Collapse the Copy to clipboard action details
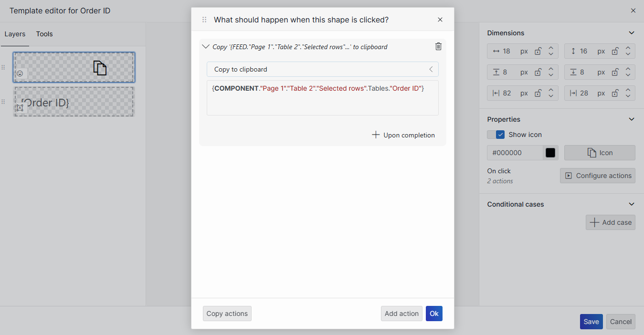644x335 pixels. pos(205,46)
